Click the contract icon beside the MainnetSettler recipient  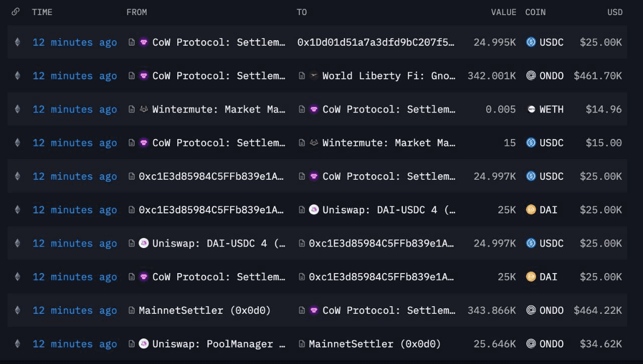(x=302, y=344)
